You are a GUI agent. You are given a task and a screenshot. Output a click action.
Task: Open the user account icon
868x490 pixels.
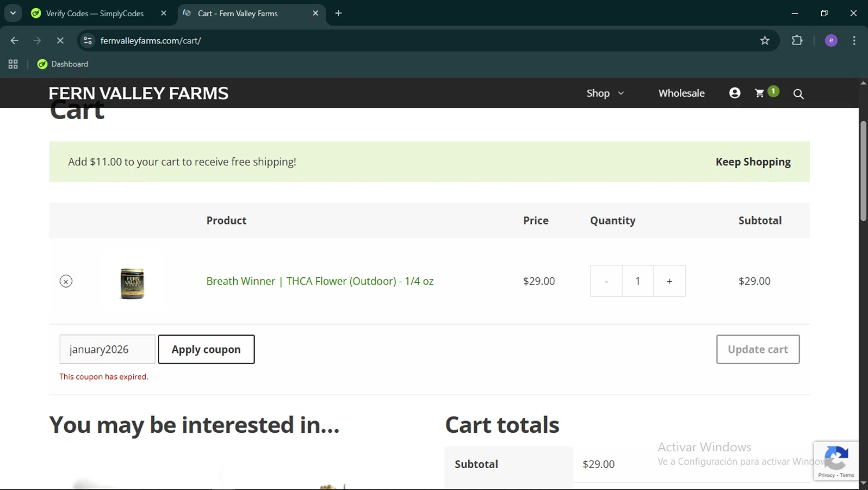735,93
